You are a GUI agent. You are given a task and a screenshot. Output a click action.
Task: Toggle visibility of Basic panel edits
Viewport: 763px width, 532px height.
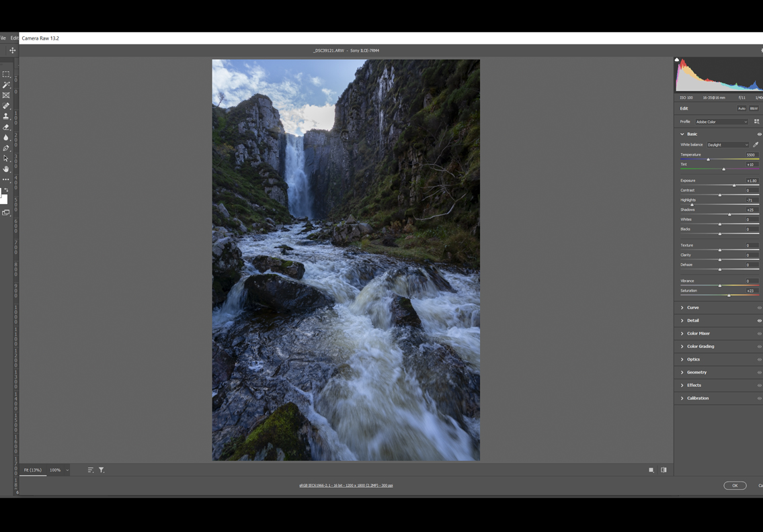pos(759,134)
